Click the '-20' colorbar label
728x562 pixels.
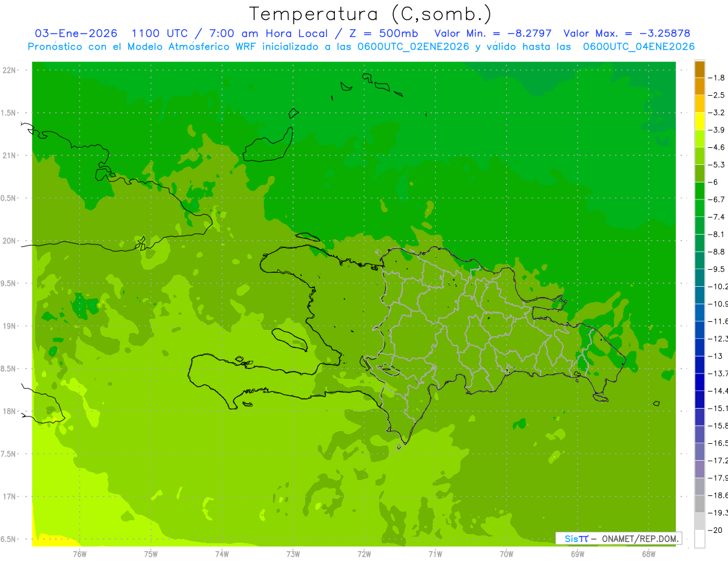[715, 530]
